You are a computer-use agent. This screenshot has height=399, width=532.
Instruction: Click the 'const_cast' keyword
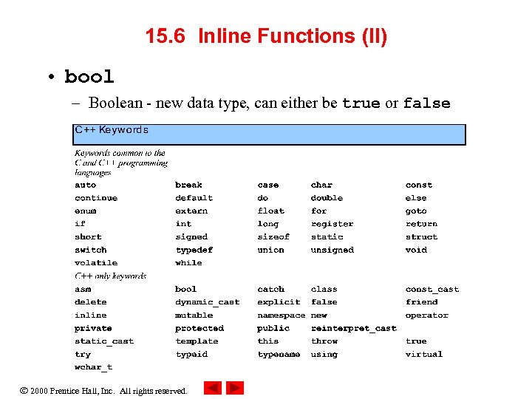tap(432, 290)
